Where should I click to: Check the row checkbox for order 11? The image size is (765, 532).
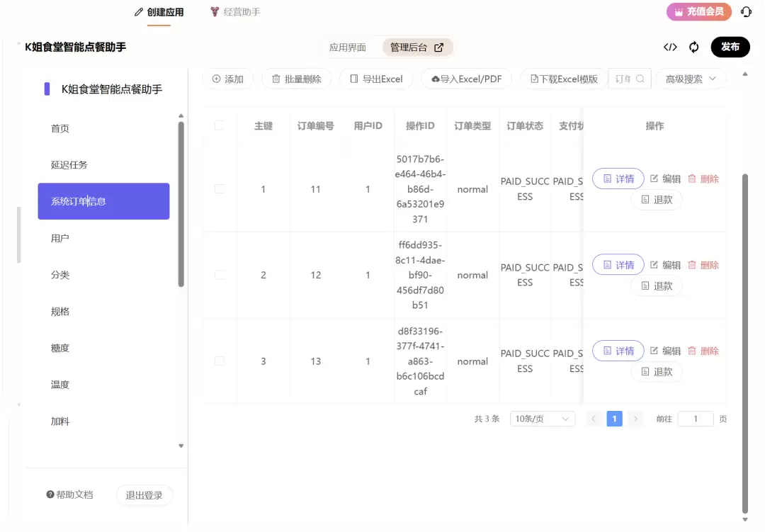pos(220,189)
